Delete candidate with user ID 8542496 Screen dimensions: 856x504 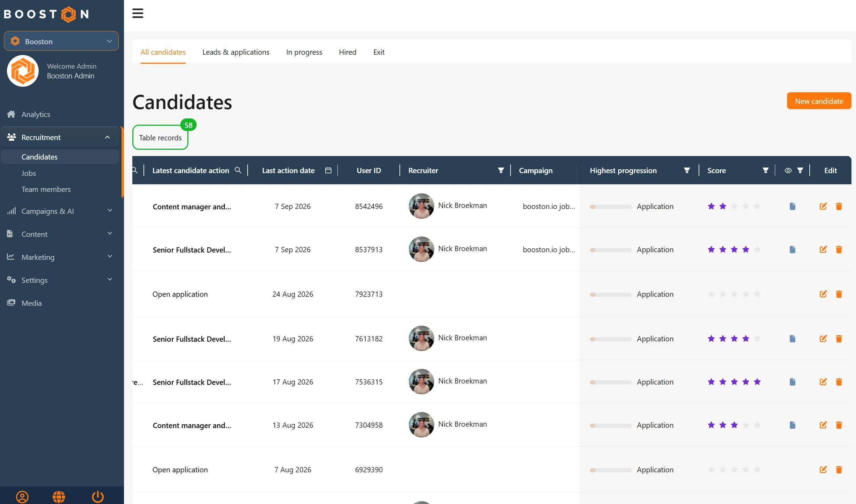click(839, 206)
